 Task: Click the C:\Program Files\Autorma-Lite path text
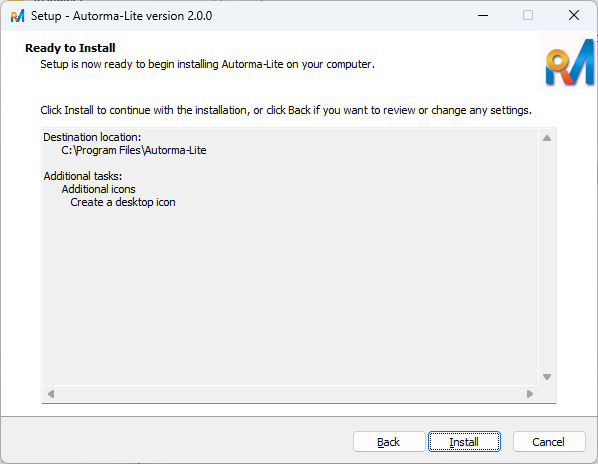point(134,150)
